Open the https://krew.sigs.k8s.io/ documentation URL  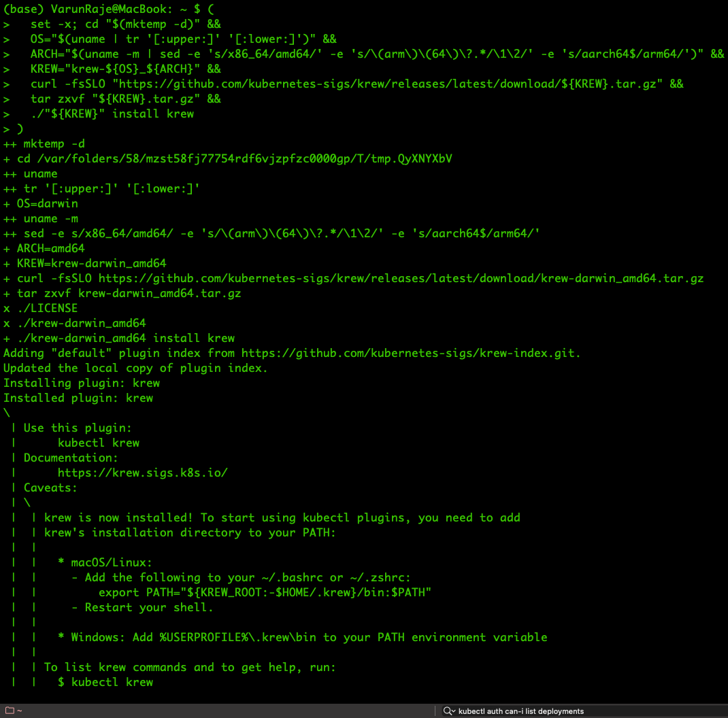click(x=142, y=473)
